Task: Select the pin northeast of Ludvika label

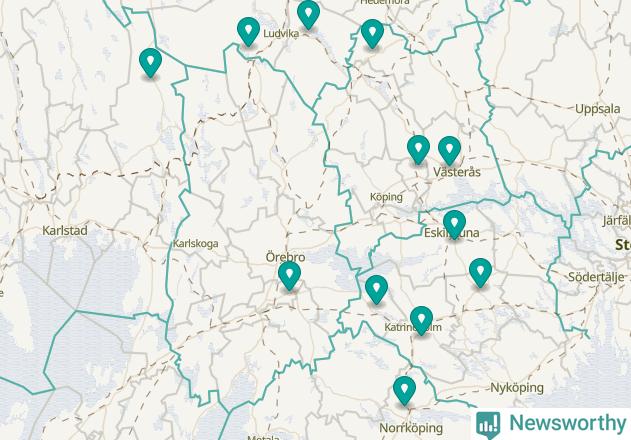Action: [309, 15]
